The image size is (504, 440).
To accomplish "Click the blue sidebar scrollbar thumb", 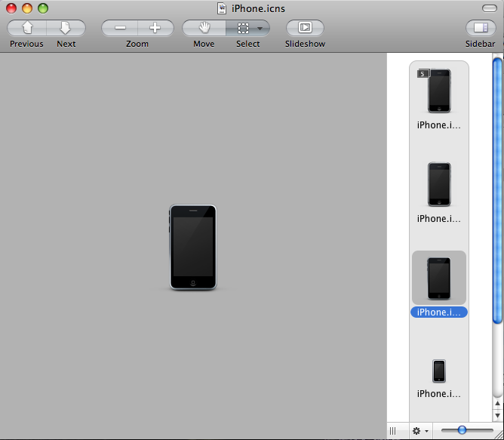I will pyautogui.click(x=497, y=190).
